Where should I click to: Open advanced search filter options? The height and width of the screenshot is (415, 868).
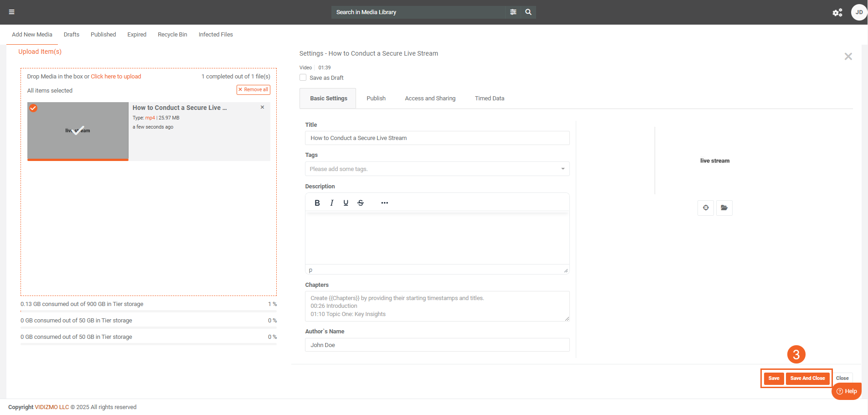513,12
